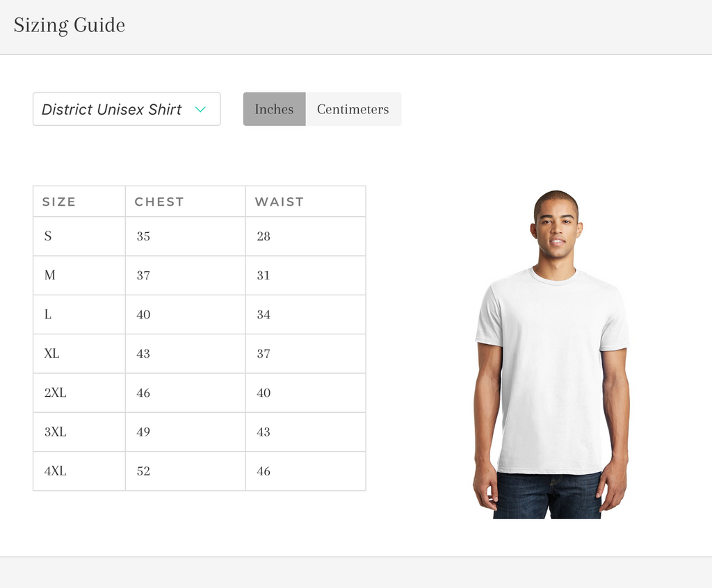Click chest value 40 for size L

[x=143, y=314]
